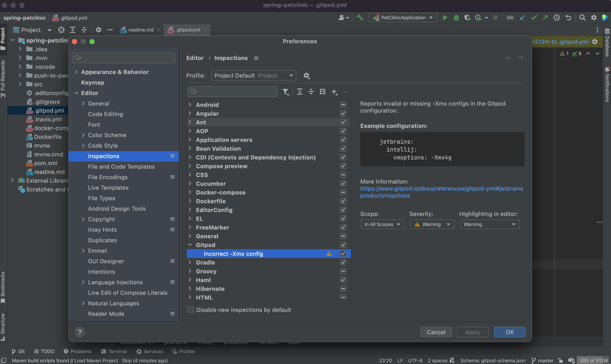Click the inspections search field
Screen dimensions: 611x364
coord(232,92)
